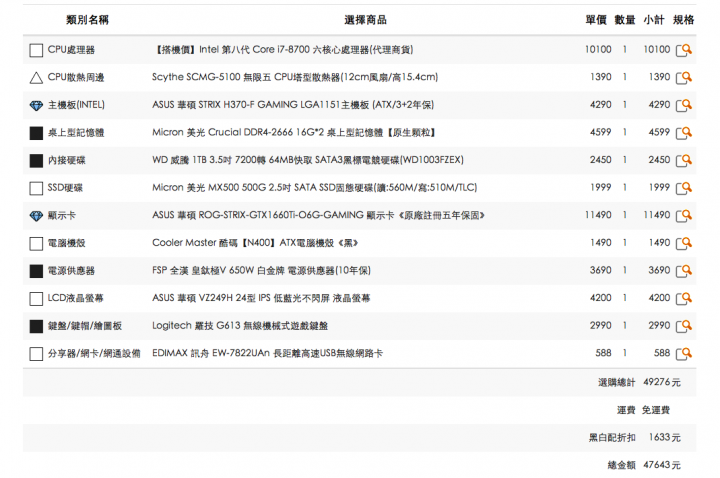
Task: Select the ASUS ROG-STRIX-GTX1660Ti product name
Action: [319, 215]
